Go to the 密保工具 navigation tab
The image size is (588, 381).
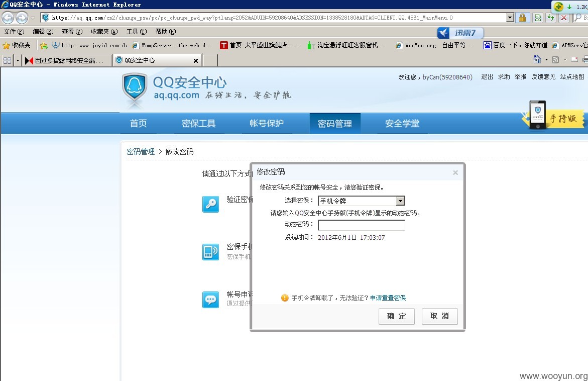click(x=198, y=123)
